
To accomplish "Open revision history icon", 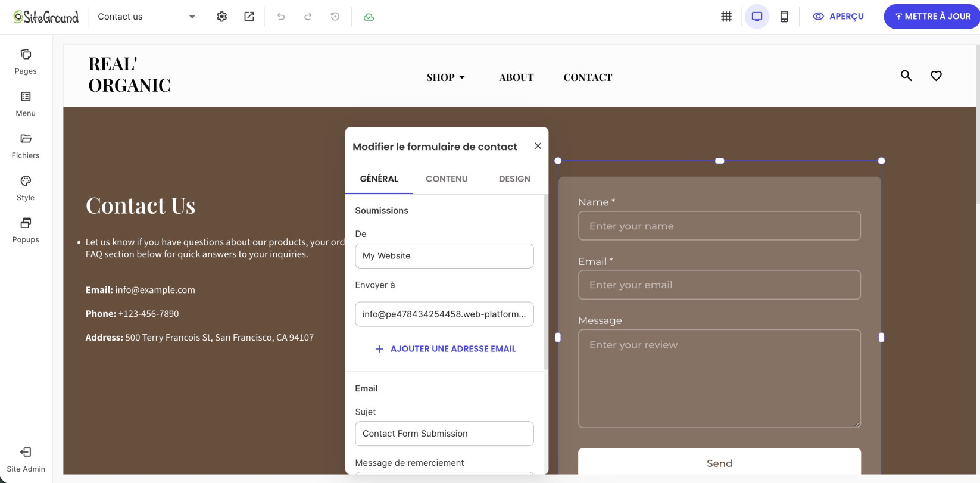I will coord(335,17).
